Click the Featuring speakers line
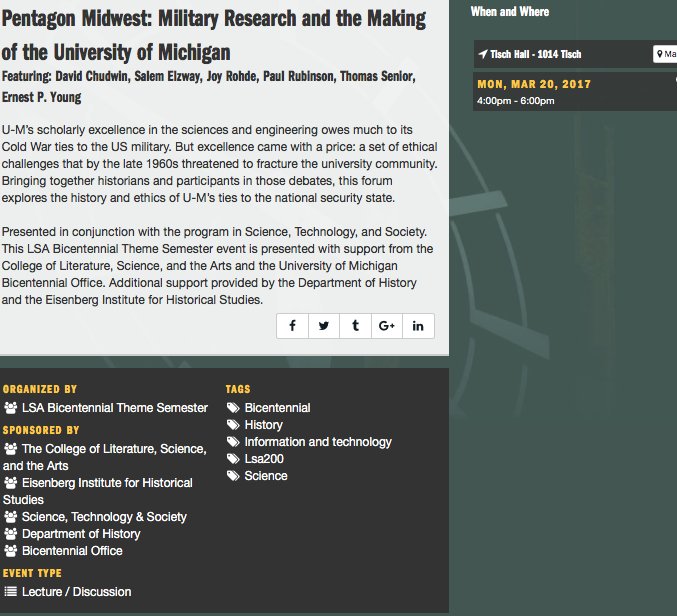The width and height of the screenshot is (677, 616). (x=209, y=86)
